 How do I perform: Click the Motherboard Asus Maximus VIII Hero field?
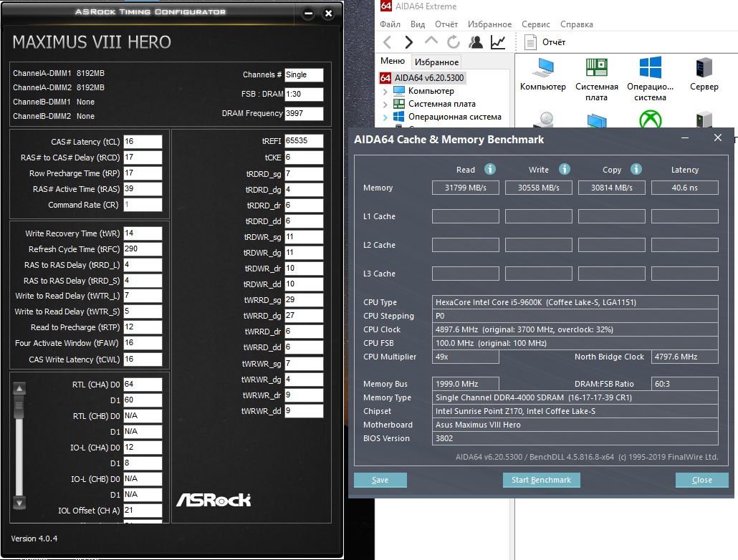575,425
